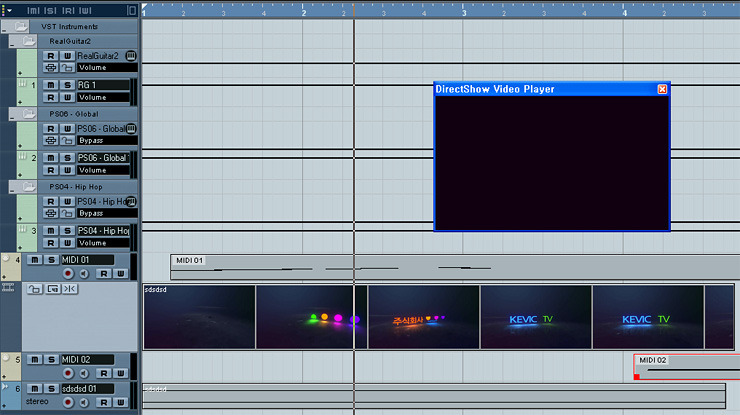Viewport: 740px width, 415px height.
Task: Collapse the PS06 - Global folder
Action: tap(12, 118)
